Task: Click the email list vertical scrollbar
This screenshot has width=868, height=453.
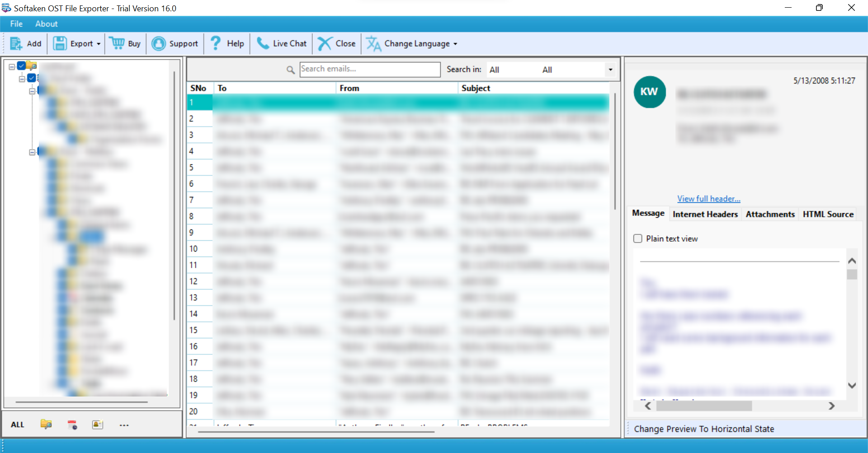Action: point(615,152)
